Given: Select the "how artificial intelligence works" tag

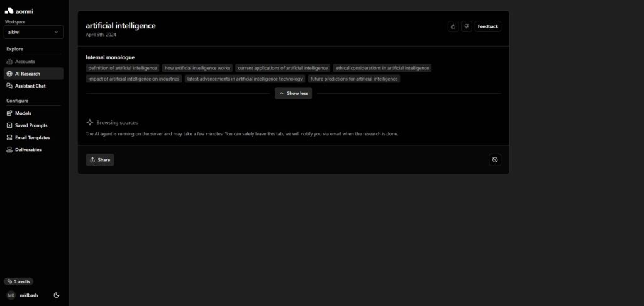Looking at the screenshot, I should click(197, 68).
